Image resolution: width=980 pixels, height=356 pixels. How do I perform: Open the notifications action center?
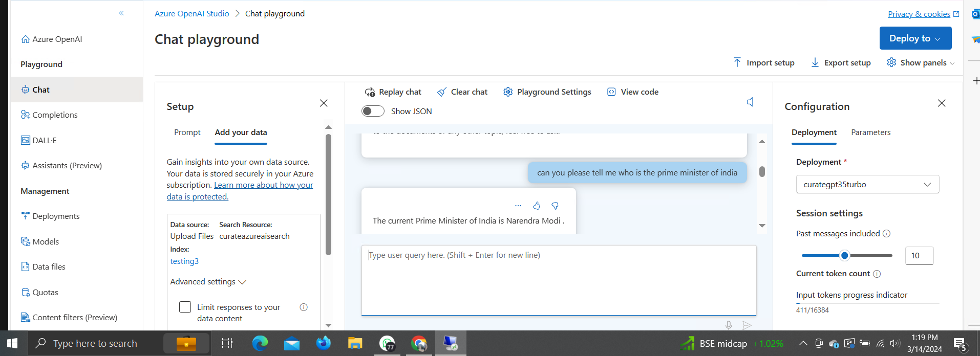tap(960, 344)
